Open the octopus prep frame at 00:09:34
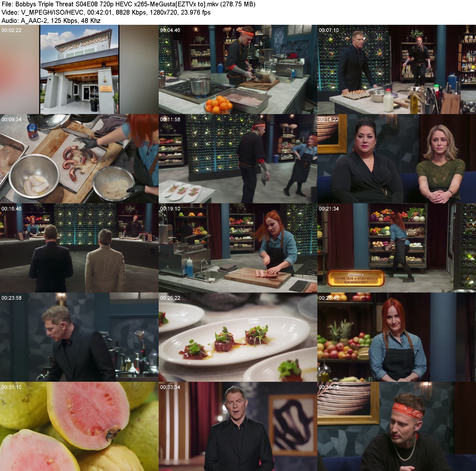The height and width of the screenshot is (471, 476). click(79, 159)
